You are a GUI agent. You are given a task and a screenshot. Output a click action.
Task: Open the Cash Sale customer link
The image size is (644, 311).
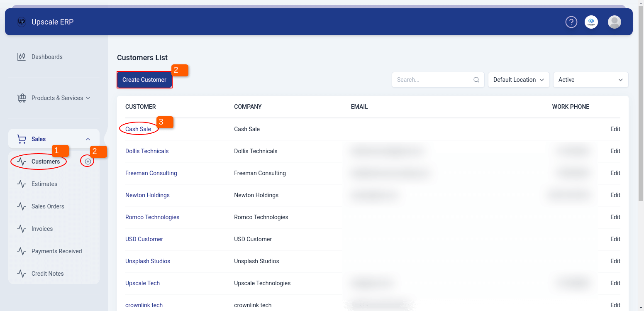tap(138, 129)
